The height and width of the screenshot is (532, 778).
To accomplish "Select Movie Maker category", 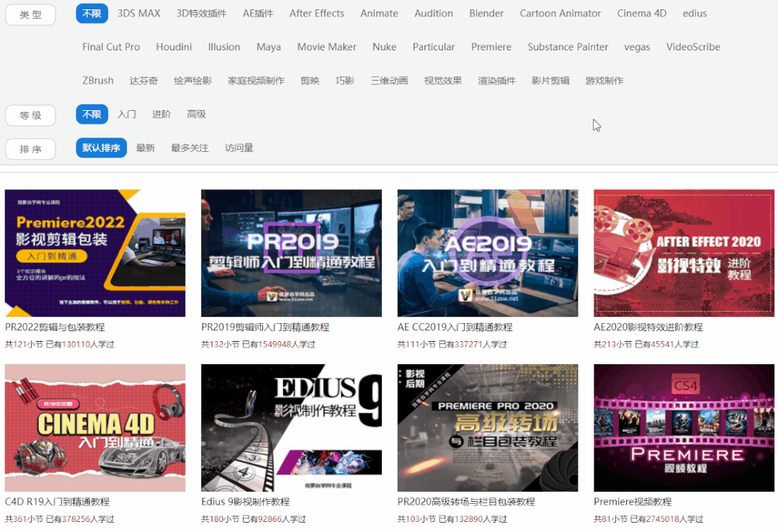I will [x=326, y=47].
